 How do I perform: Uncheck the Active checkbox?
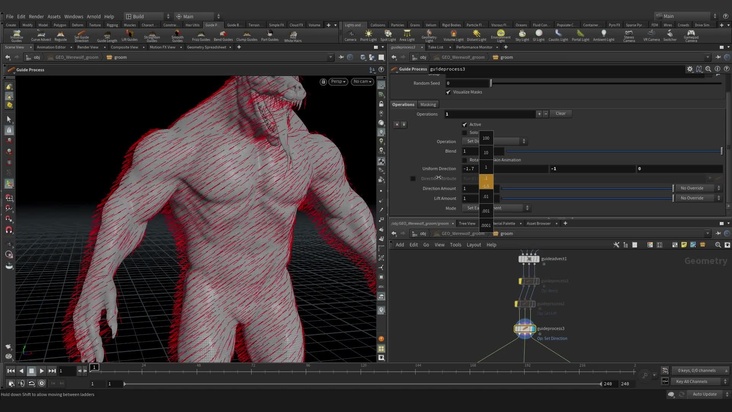click(465, 124)
